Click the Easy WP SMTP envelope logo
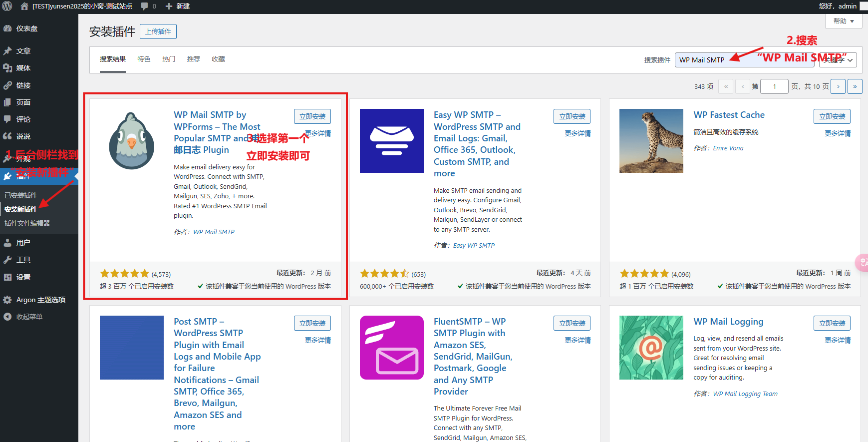 (x=392, y=141)
